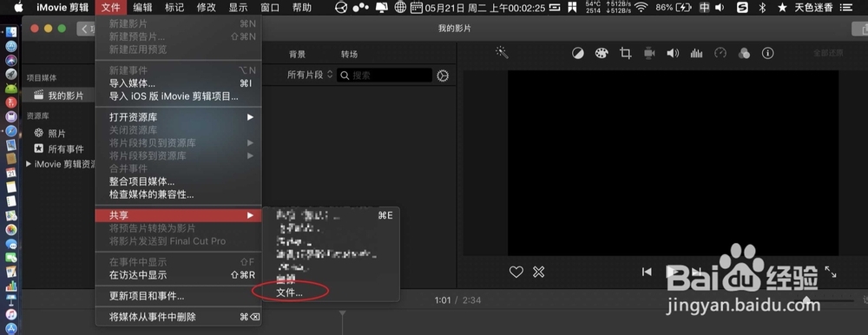This screenshot has height=335, width=868.
Task: Play the movie in the viewer
Action: tap(672, 272)
